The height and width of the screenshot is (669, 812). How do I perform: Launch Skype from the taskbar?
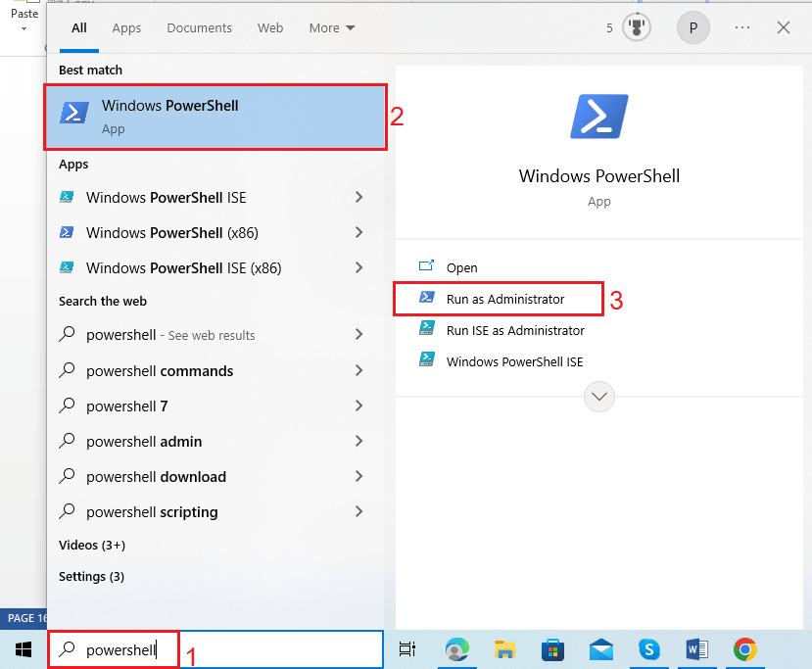648,649
